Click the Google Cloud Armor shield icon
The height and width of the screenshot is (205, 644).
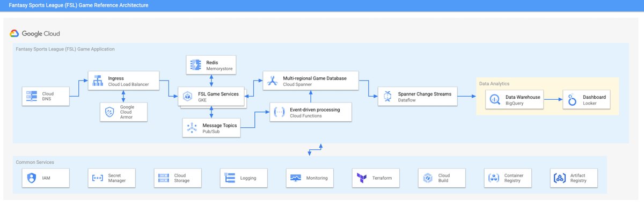(x=110, y=112)
